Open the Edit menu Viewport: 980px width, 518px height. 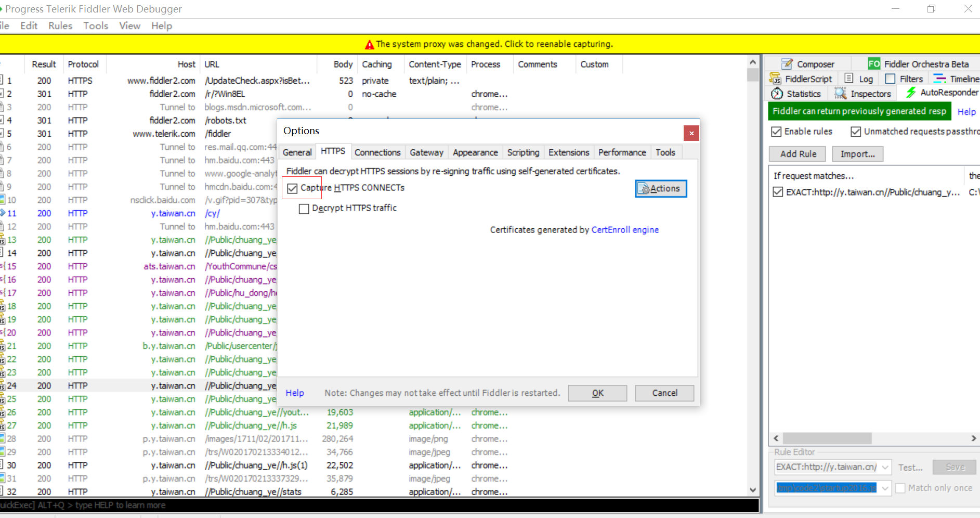click(29, 25)
